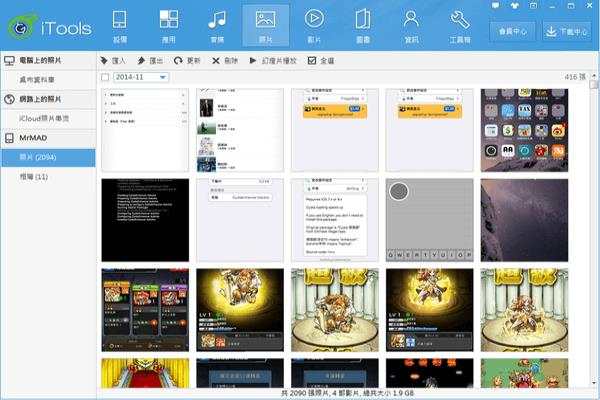Click the speech bubble feedback icon

tap(496, 5)
